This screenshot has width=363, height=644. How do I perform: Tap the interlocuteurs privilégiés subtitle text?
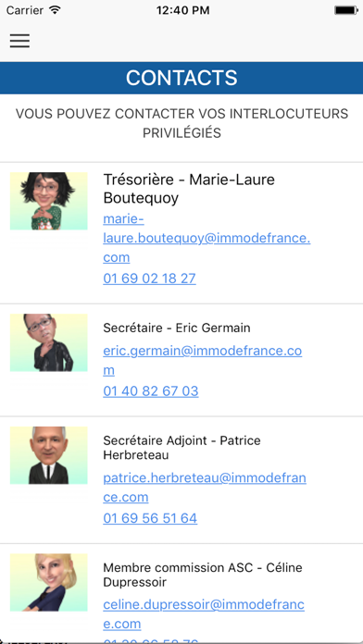181,123
